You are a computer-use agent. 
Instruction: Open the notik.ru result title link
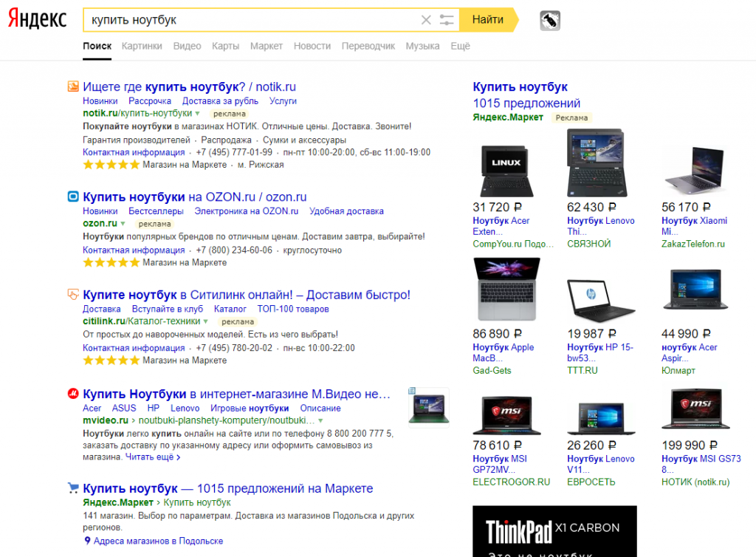[x=189, y=87]
